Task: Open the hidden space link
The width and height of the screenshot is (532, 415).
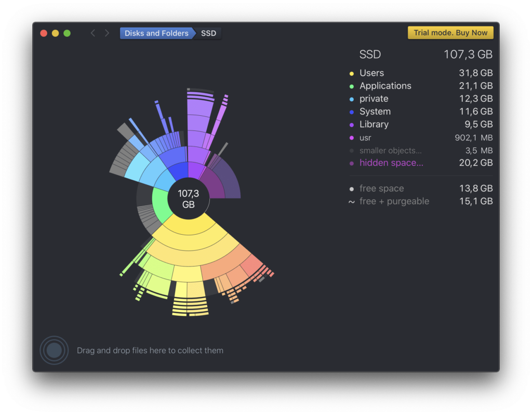Action: tap(391, 163)
